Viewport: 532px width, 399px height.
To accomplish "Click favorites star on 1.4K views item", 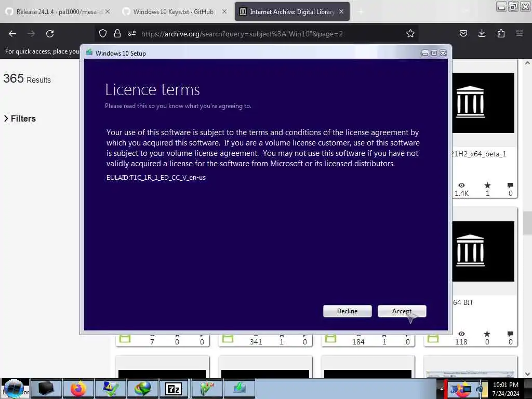I will pos(487,185).
